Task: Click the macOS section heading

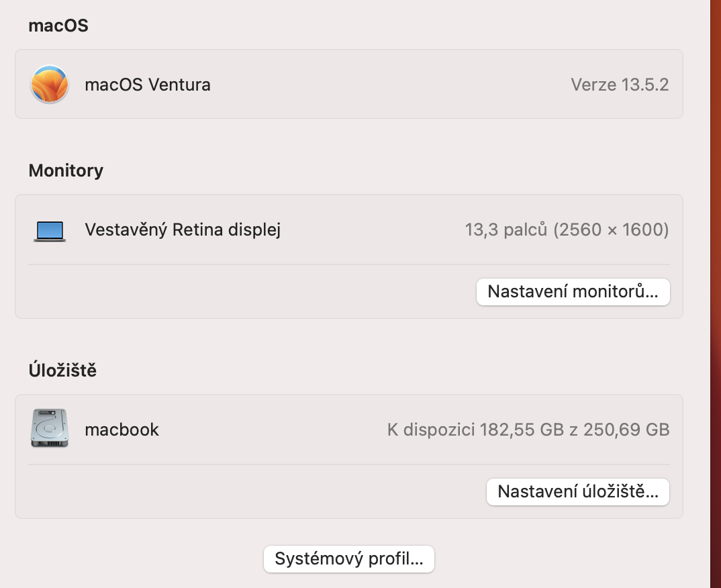Action: (x=58, y=26)
